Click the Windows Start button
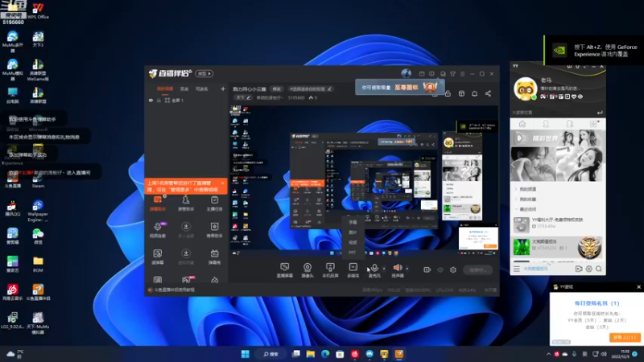Image resolution: width=644 pixels, height=362 pixels. (x=246, y=354)
